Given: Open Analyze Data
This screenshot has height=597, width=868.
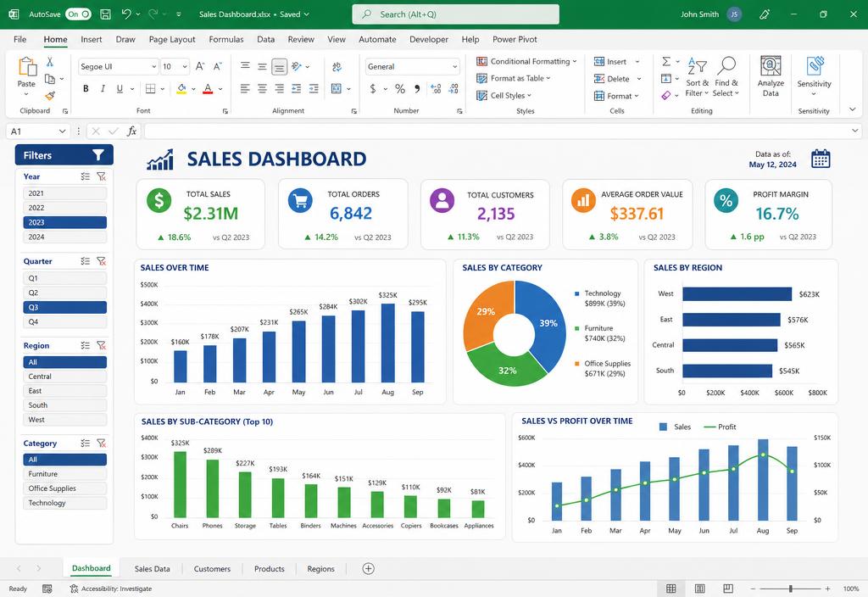Looking at the screenshot, I should click(771, 76).
